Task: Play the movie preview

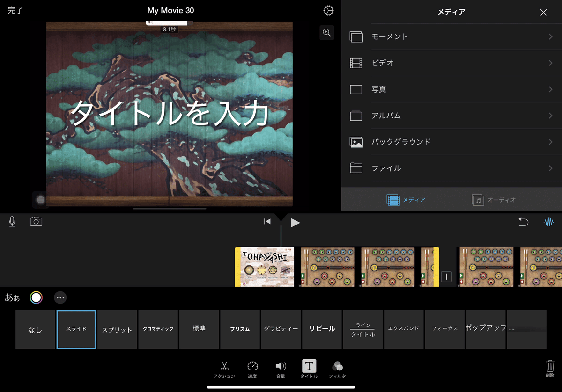Action: click(295, 223)
